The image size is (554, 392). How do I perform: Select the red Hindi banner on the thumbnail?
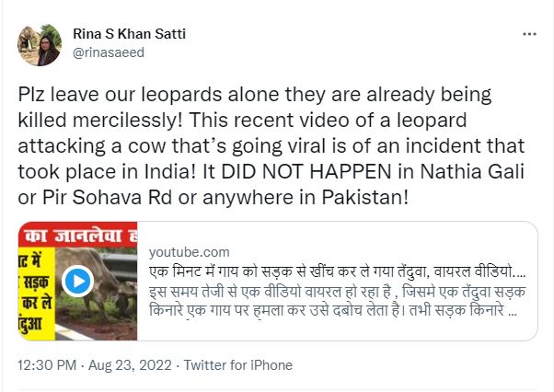[x=77, y=235]
